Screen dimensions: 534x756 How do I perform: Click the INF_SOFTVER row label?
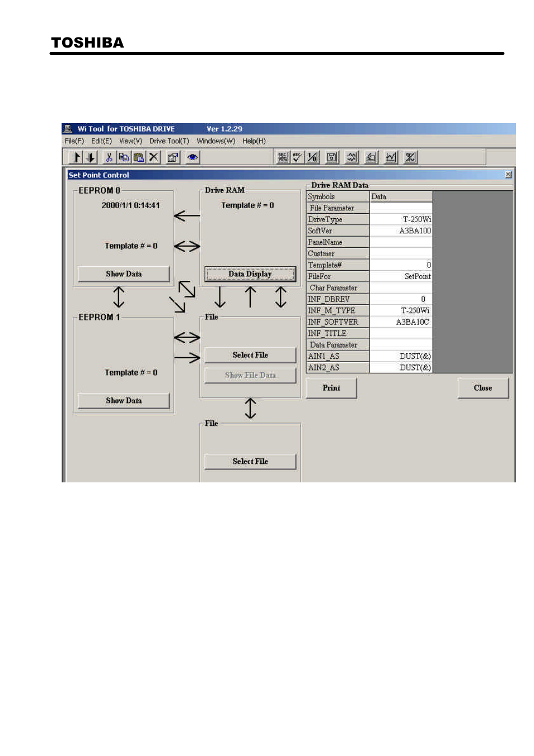[x=338, y=322]
